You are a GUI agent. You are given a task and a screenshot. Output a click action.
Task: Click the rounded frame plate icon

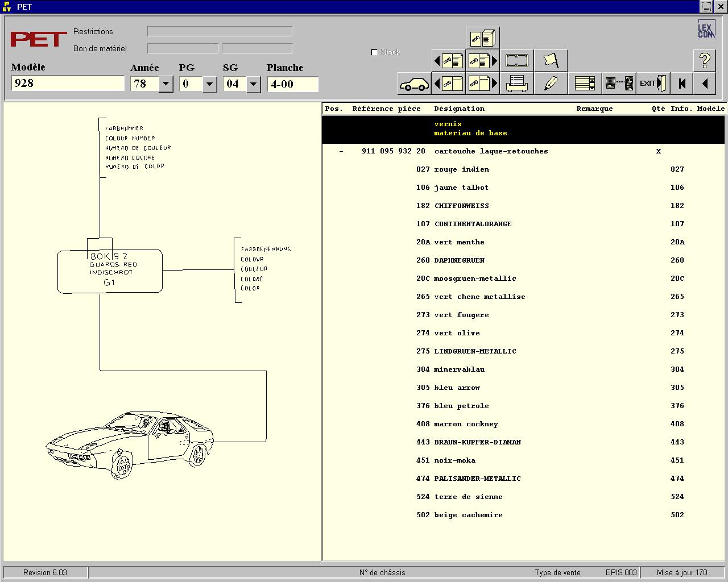(x=516, y=60)
